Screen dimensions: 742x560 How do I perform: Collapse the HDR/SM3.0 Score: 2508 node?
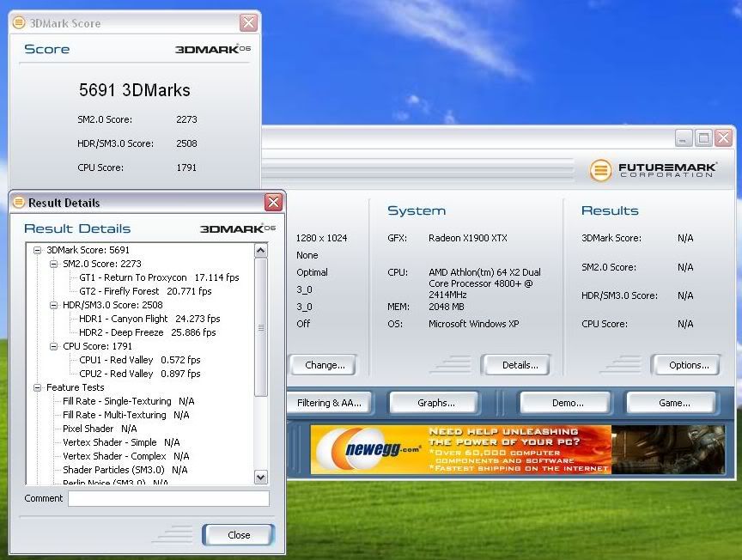(53, 305)
